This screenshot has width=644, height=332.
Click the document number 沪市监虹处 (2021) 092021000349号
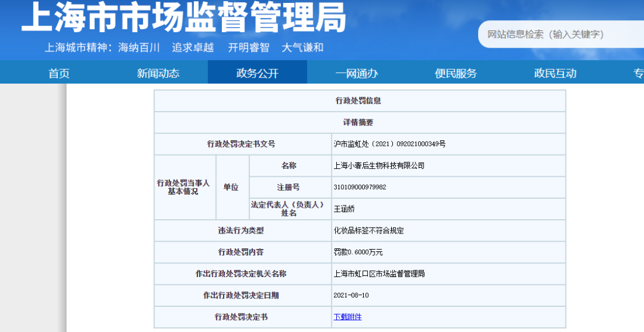point(389,144)
